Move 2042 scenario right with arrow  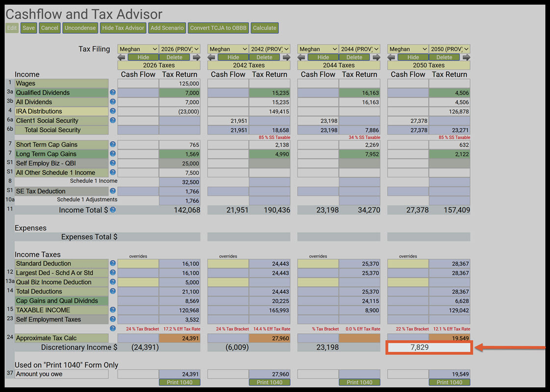[287, 57]
